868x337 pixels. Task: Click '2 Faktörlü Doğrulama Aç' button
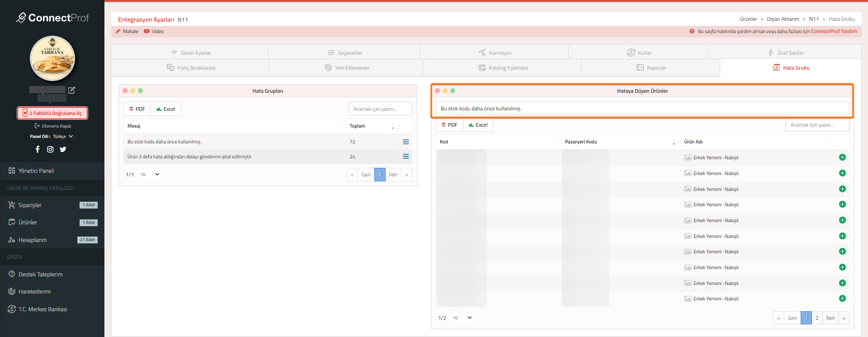tap(52, 113)
